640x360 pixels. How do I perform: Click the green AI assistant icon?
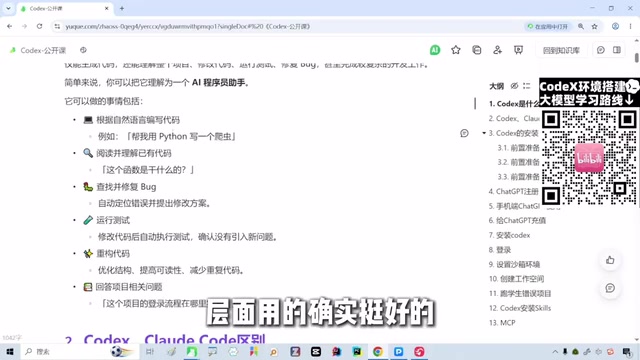(435, 50)
